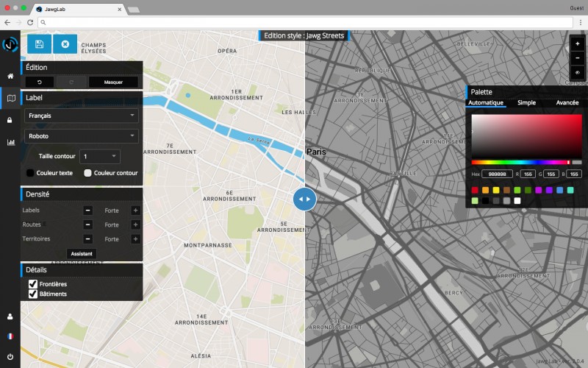Increase Territoires density with the plus button
This screenshot has height=368, width=588.
pyautogui.click(x=135, y=238)
